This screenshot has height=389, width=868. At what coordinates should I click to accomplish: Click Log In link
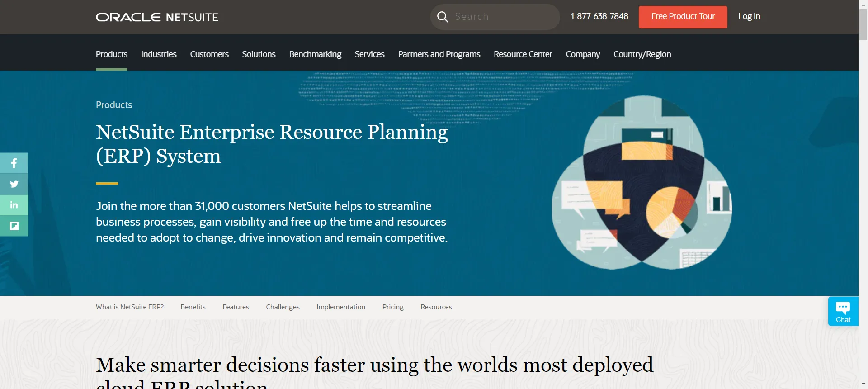click(749, 16)
